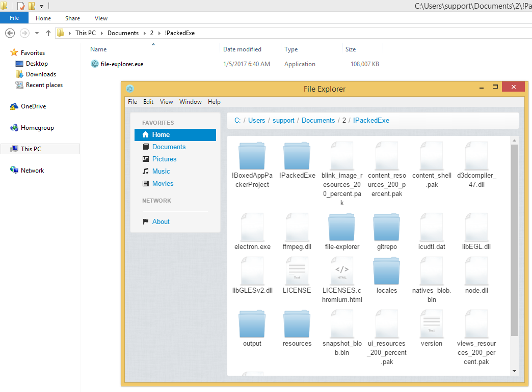Image resolution: width=532 pixels, height=392 pixels.
Task: Click the Up arrow navigation button
Action: click(48, 33)
